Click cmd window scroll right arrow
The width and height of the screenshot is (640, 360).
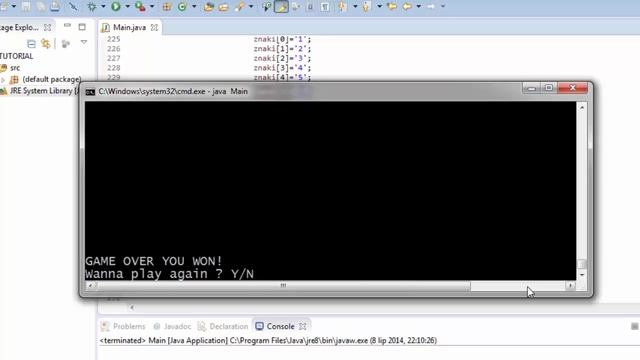pos(570,286)
